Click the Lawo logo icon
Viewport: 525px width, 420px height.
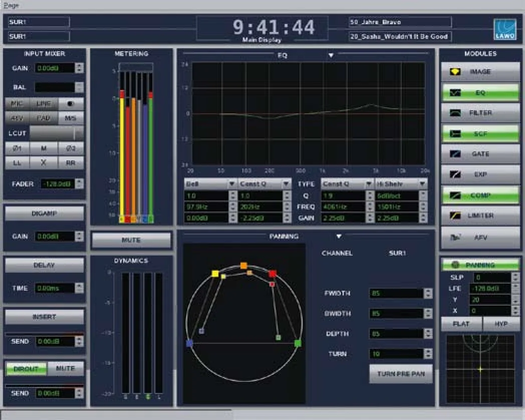505,30
